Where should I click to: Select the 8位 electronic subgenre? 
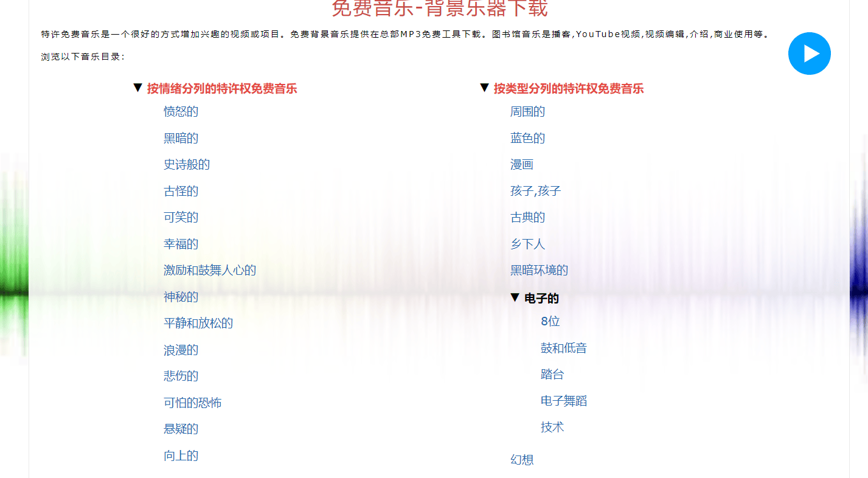pyautogui.click(x=550, y=322)
